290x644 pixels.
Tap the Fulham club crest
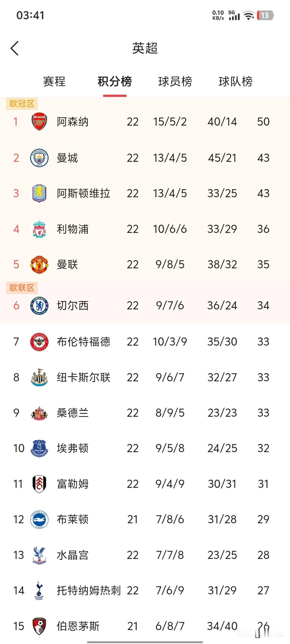click(x=39, y=484)
